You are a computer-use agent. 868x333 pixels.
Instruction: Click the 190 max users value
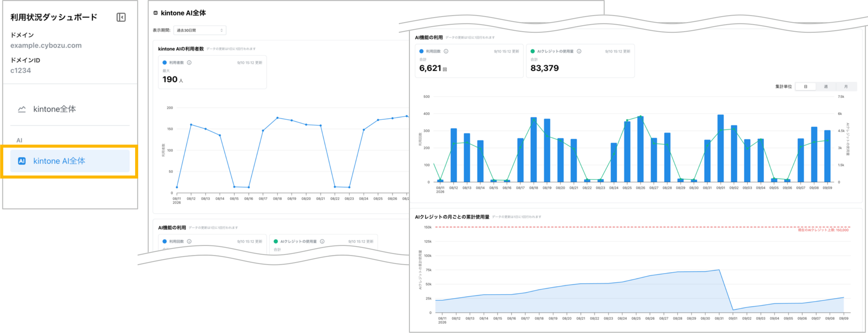[x=170, y=80]
